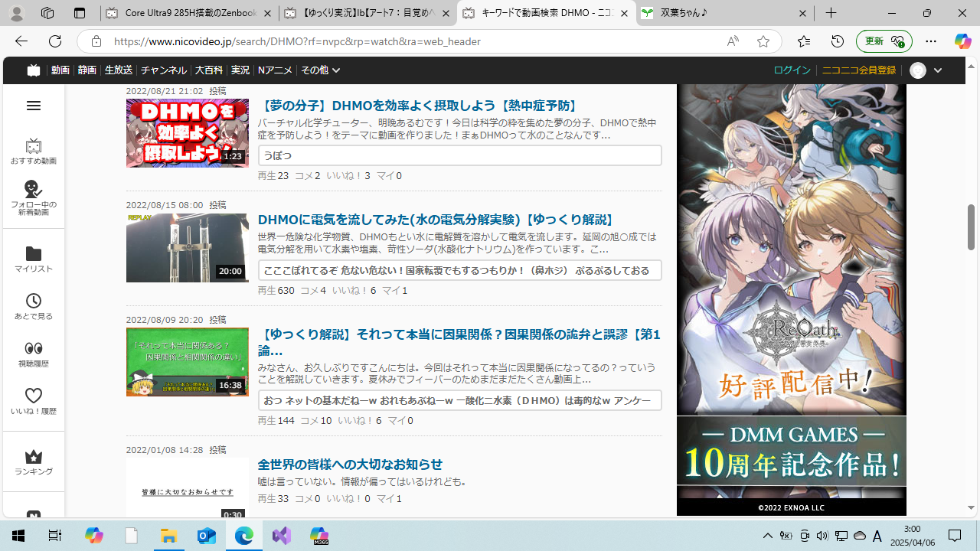Open browser History icon
The height and width of the screenshot is (551, 980).
837,41
